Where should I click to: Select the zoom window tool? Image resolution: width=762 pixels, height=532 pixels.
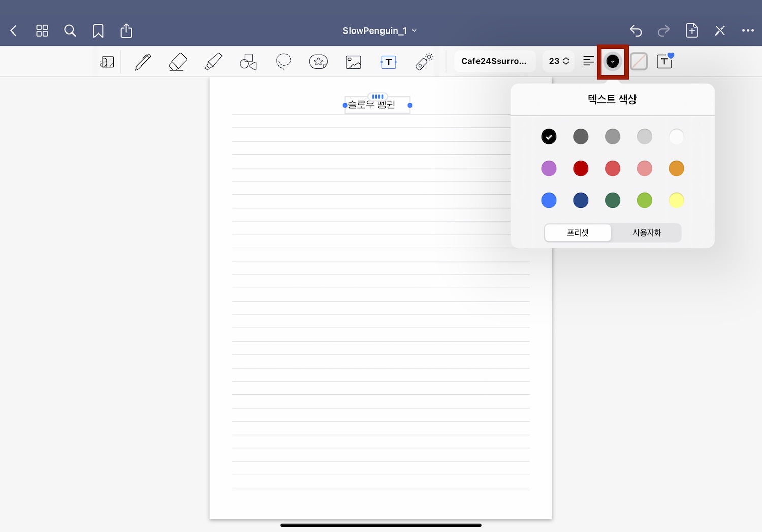click(x=107, y=62)
